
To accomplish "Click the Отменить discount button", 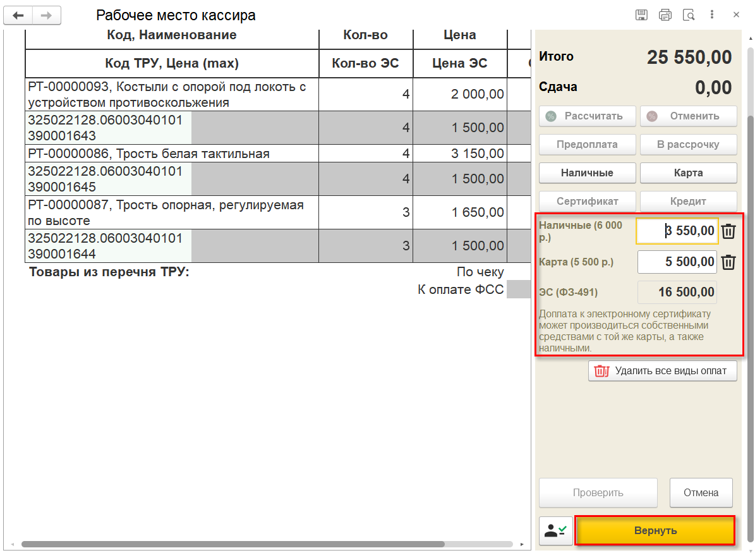I will pos(689,116).
